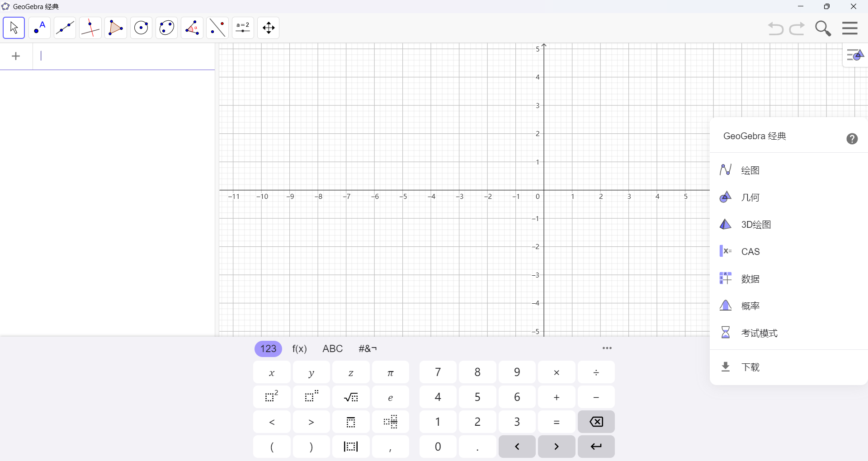Choose the 绘图 graphing app
The height and width of the screenshot is (461, 868).
(788, 170)
